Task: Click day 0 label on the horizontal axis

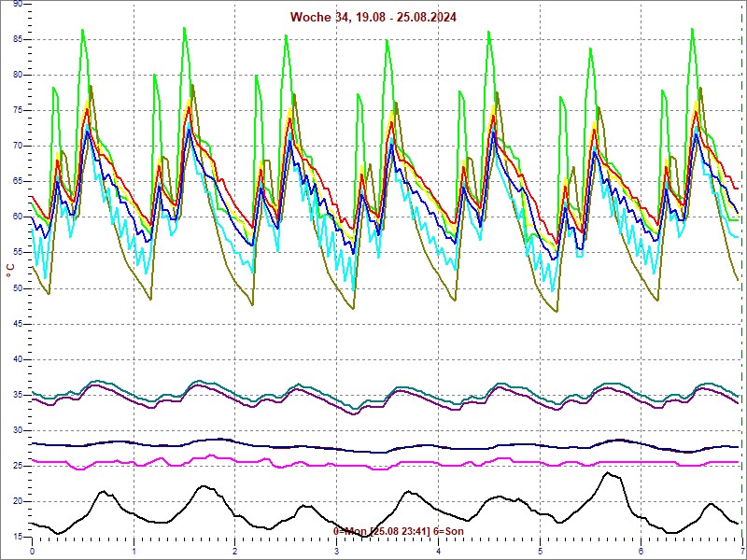Action: [32, 552]
